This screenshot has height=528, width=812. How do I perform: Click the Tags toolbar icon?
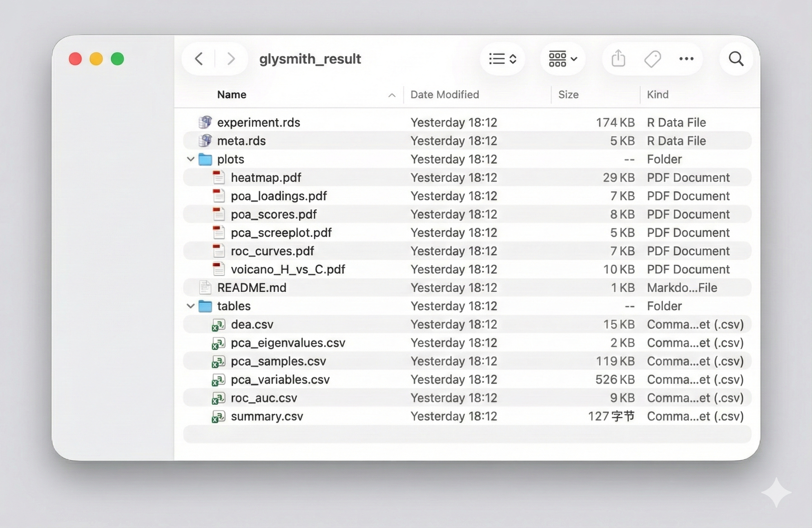(652, 59)
